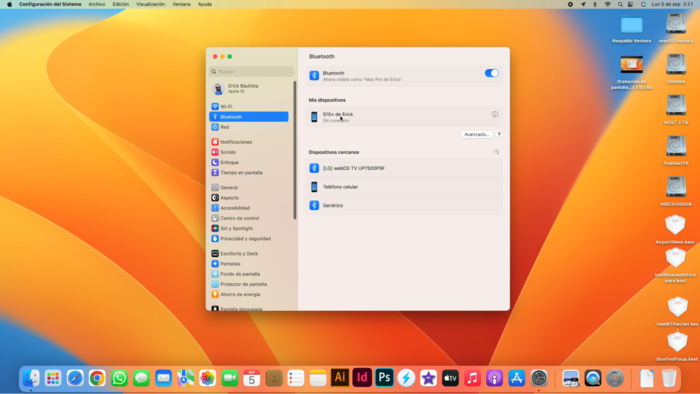Open the Ayuda menu
Image resolution: width=700 pixels, height=394 pixels.
click(x=205, y=4)
